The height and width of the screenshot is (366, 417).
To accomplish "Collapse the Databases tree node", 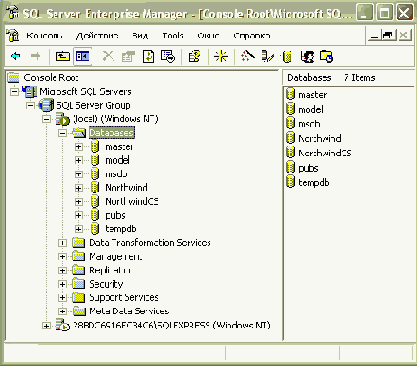I will coord(62,133).
